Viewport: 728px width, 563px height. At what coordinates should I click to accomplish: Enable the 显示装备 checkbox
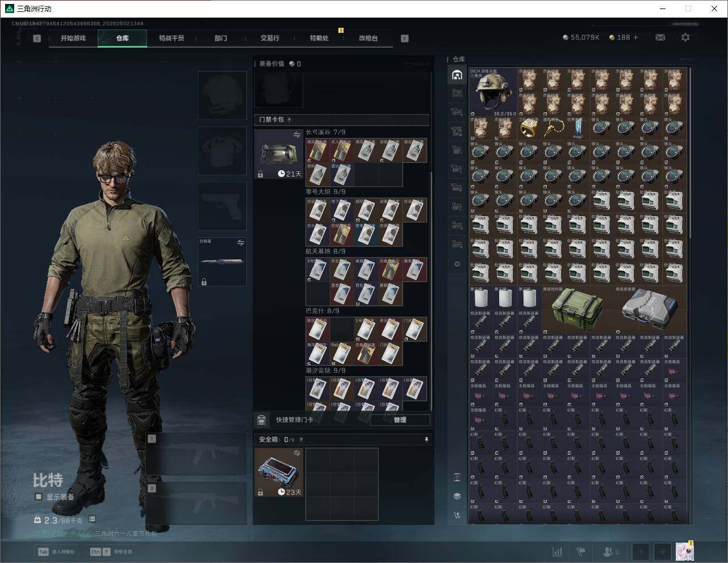tap(39, 497)
